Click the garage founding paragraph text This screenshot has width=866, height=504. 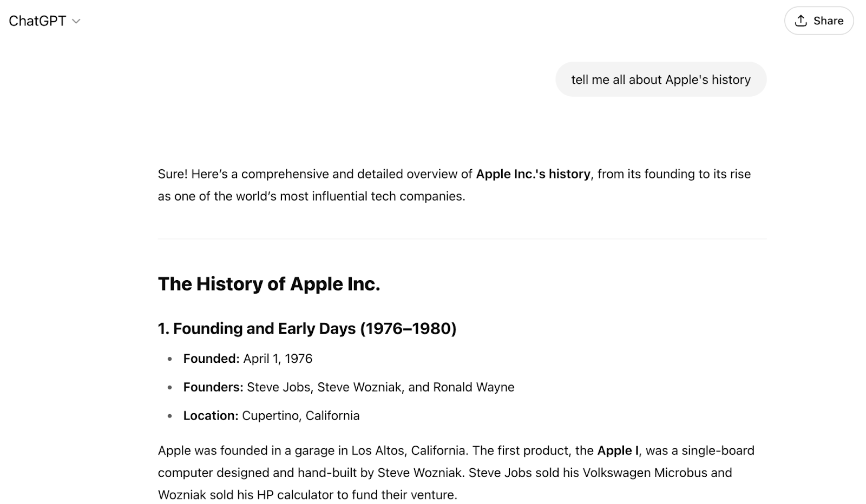pyautogui.click(x=455, y=472)
